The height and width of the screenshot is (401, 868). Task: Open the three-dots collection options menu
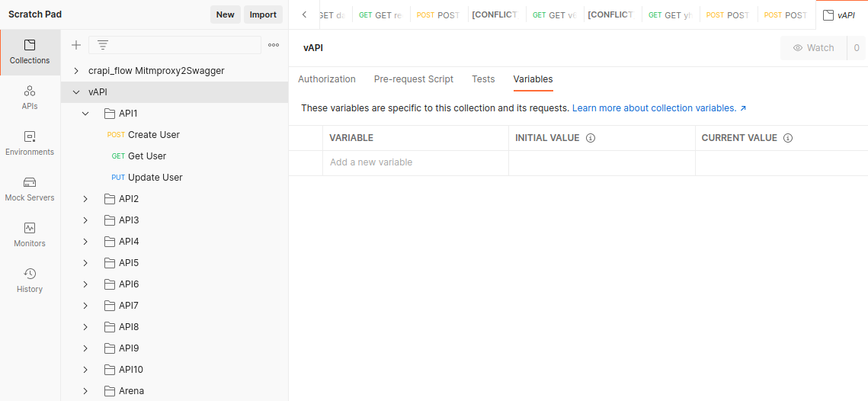(x=274, y=45)
